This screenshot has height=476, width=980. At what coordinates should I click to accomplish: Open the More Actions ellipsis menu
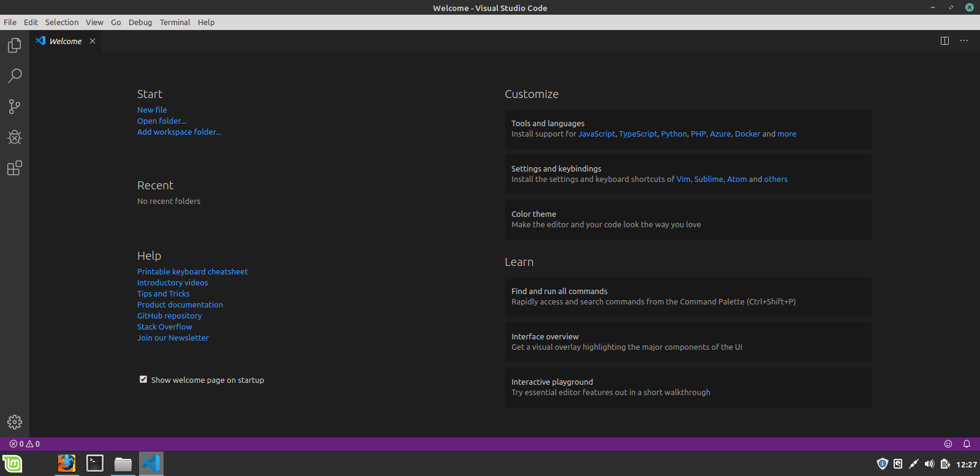tap(964, 40)
